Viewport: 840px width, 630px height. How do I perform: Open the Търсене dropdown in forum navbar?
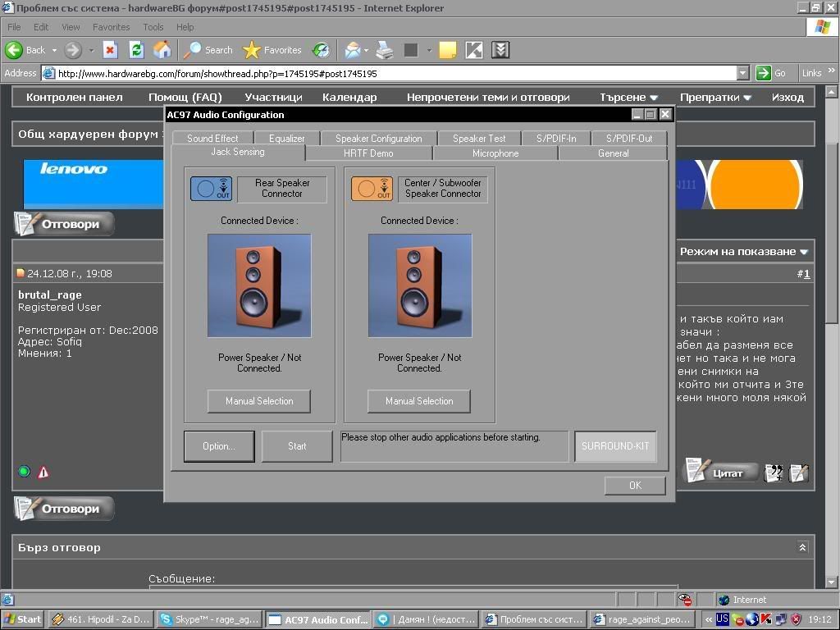(628, 97)
